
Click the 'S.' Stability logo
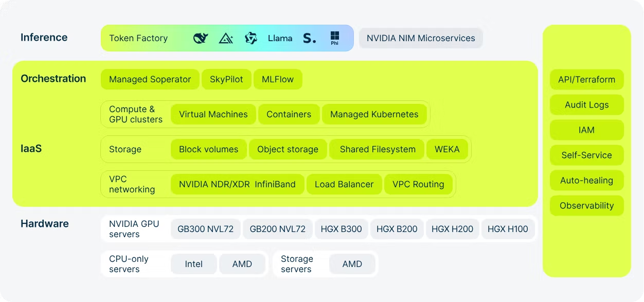[309, 38]
